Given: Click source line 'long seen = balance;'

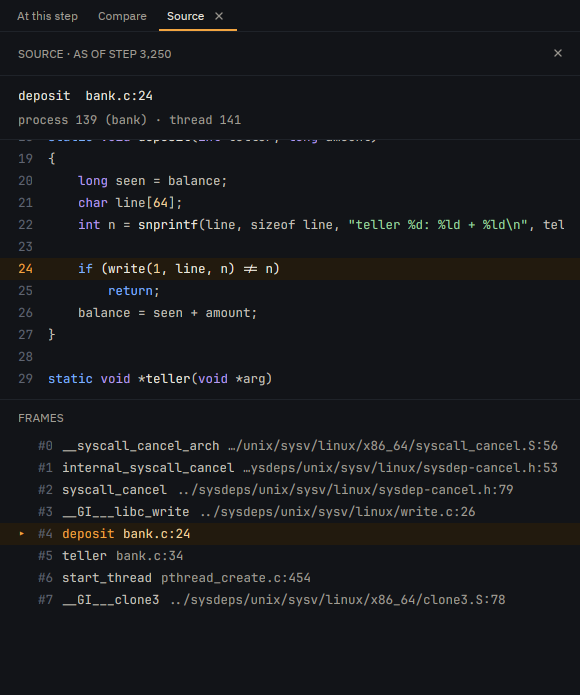Looking at the screenshot, I should pos(152,181).
